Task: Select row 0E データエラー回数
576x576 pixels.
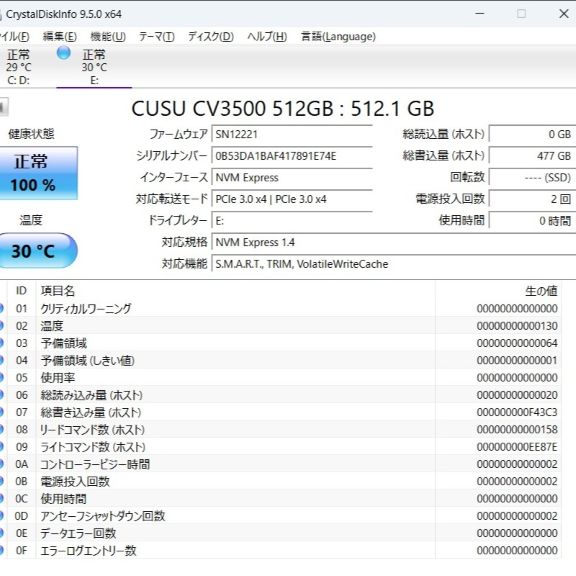Action: 281,533
